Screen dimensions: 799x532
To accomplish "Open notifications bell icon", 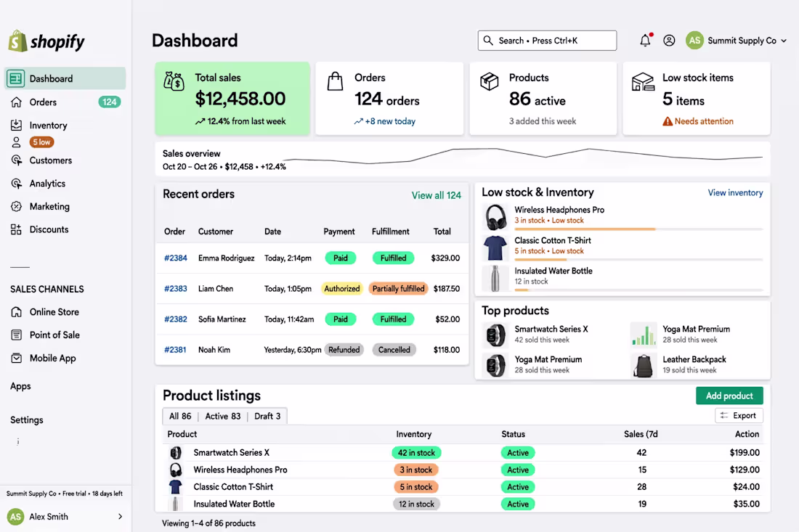I will 646,40.
